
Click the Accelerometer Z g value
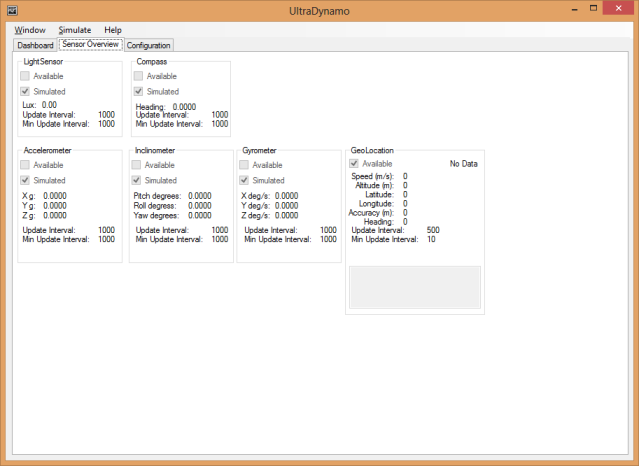55,215
